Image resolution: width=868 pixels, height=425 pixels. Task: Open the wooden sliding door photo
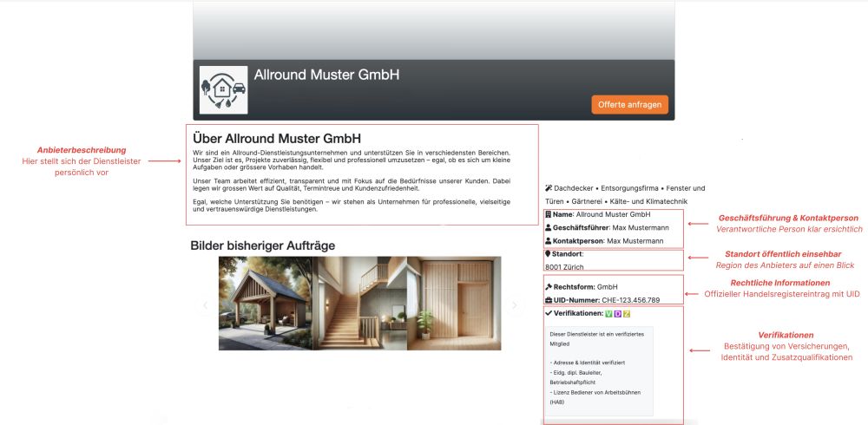pyautogui.click(x=454, y=303)
